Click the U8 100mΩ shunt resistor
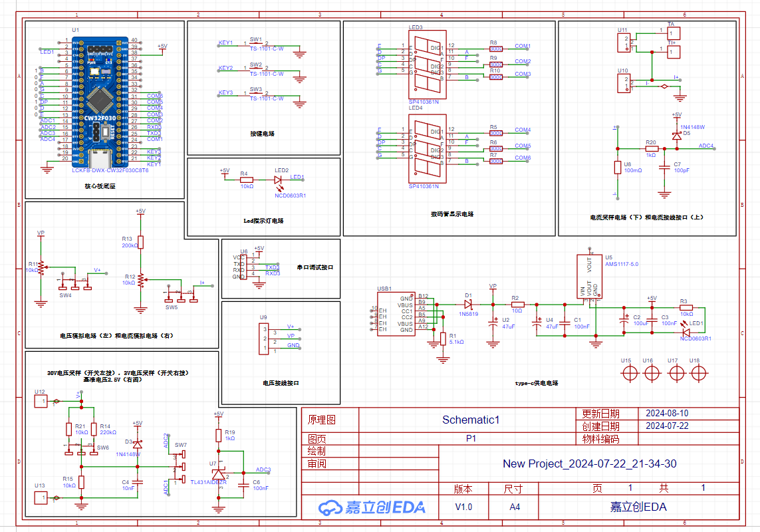 (618, 168)
